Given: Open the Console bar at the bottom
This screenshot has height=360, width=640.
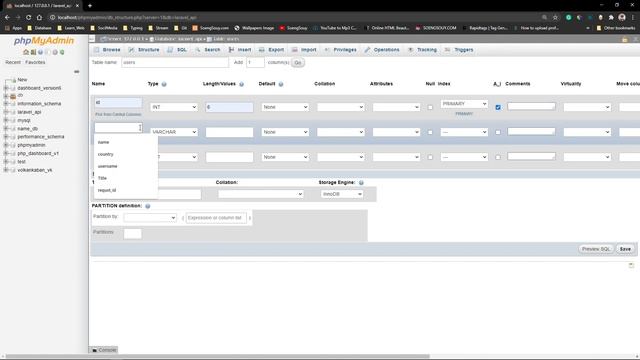Looking at the screenshot, I should coord(104,350).
